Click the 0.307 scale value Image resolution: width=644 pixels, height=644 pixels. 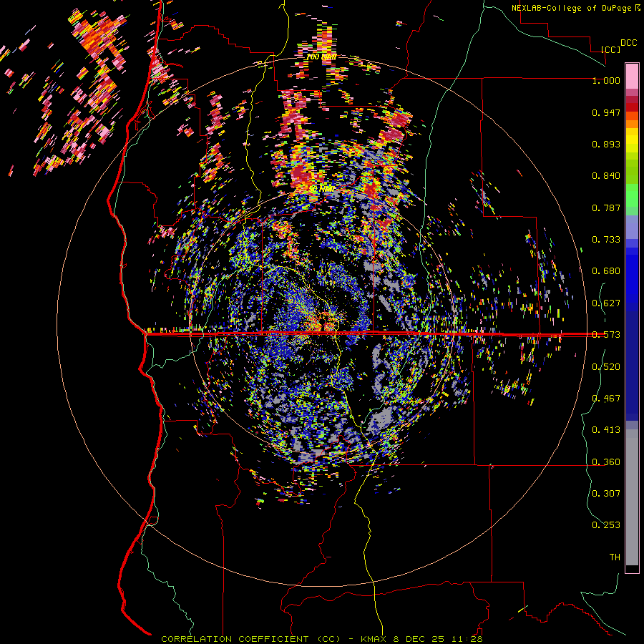pos(606,494)
